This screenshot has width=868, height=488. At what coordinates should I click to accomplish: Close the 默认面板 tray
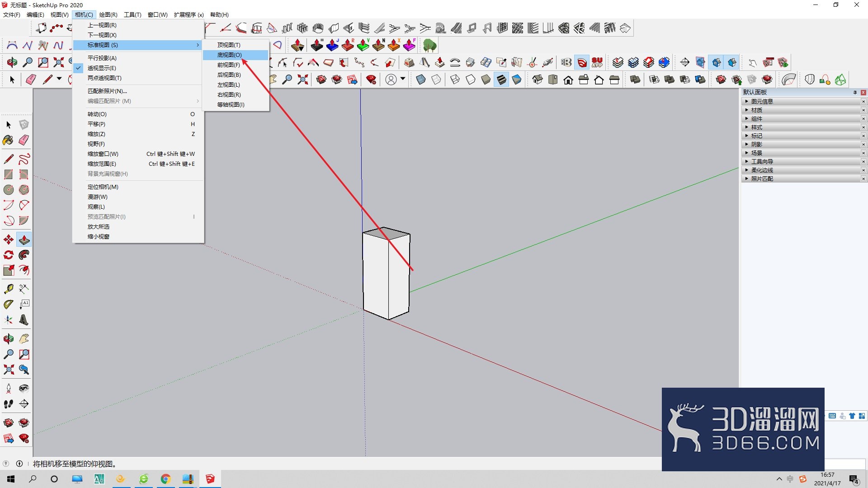(863, 92)
